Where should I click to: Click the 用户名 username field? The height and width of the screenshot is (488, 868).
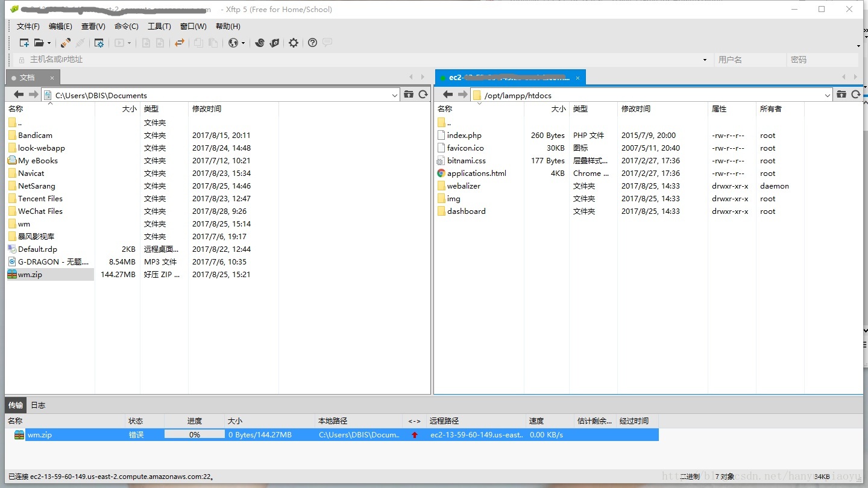pyautogui.click(x=750, y=60)
